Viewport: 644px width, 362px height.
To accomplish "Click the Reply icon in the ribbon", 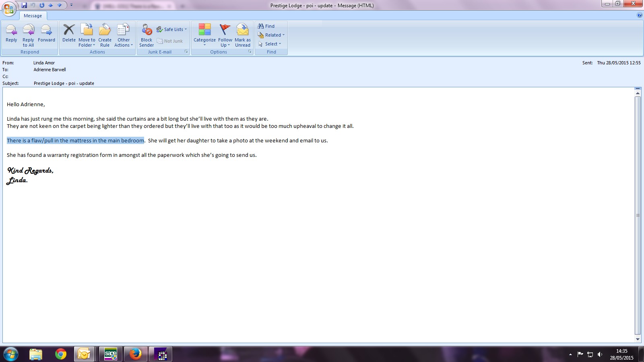I will coord(11,33).
